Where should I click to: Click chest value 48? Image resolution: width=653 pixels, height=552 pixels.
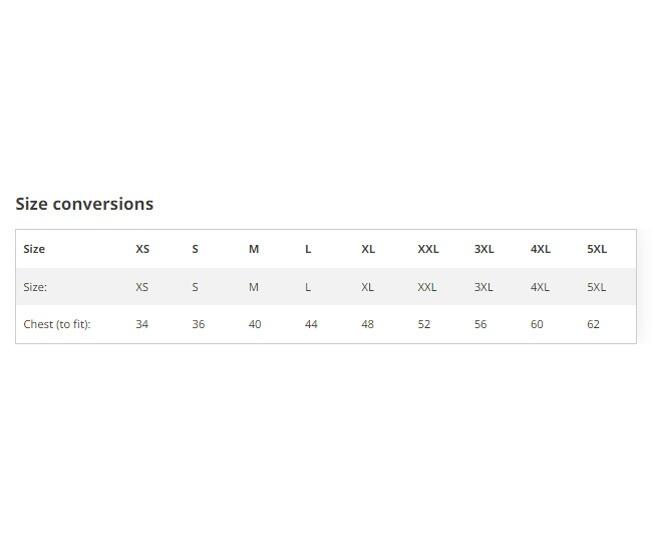368,324
